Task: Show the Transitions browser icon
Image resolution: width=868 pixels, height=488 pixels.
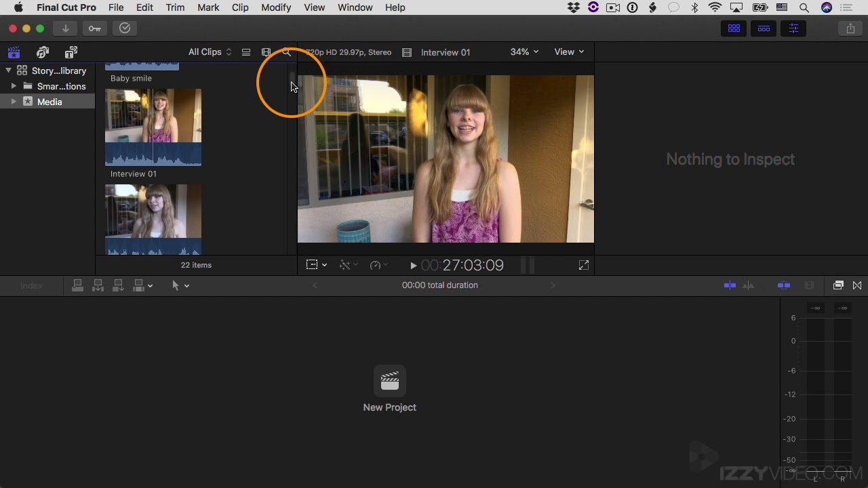Action: point(857,285)
